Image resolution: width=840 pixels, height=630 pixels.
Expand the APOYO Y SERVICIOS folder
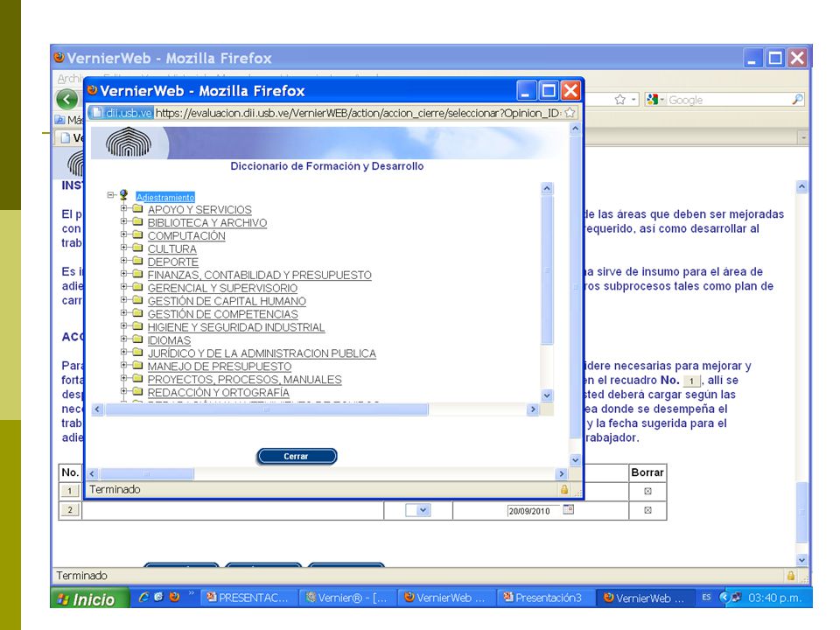point(123,208)
